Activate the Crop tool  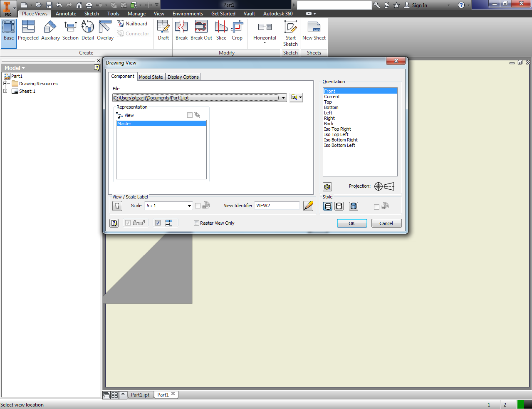click(237, 30)
